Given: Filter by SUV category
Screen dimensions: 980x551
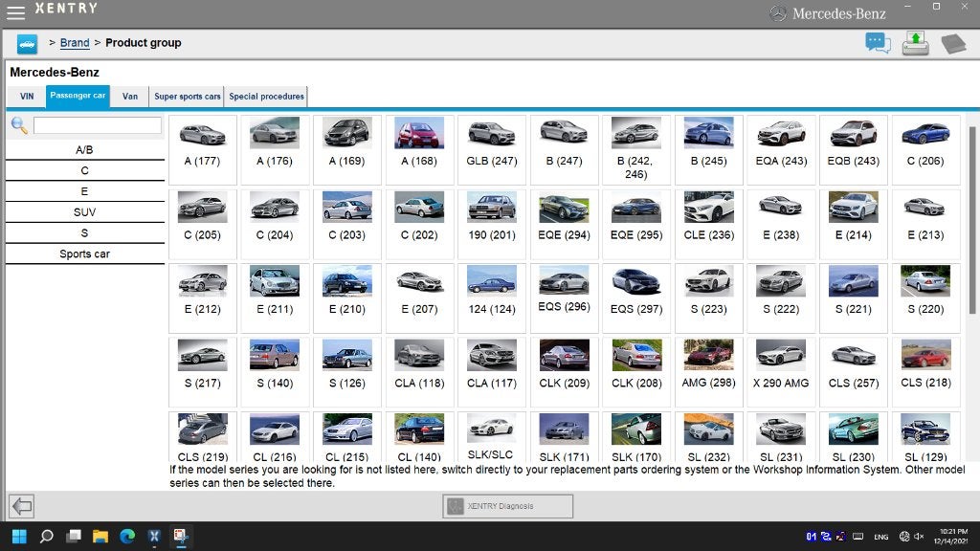Looking at the screenshot, I should [84, 212].
